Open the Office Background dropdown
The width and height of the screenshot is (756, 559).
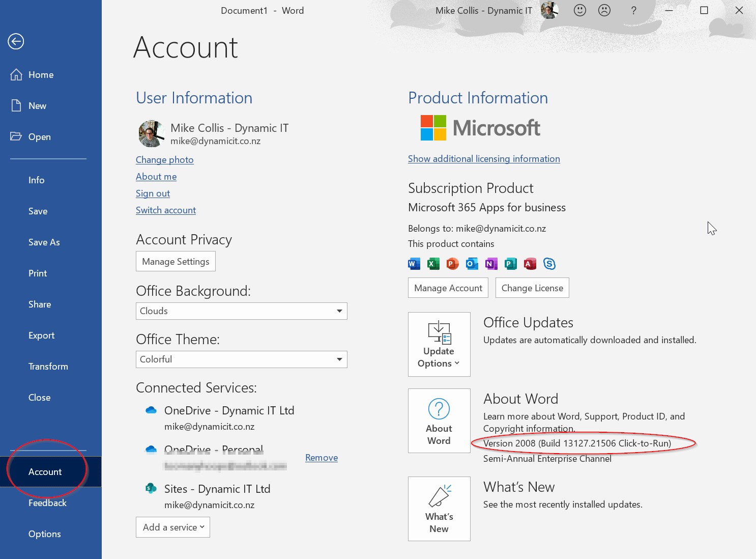click(x=242, y=311)
